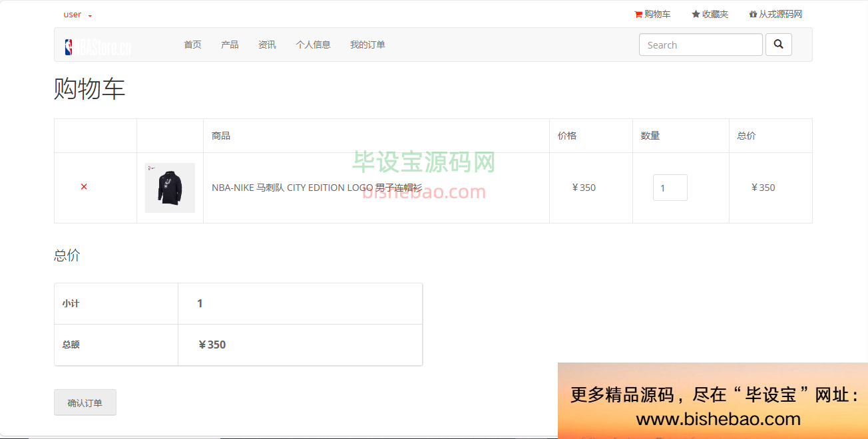The image size is (868, 439).
Task: Click the NBAStore.cn logo
Action: [98, 46]
